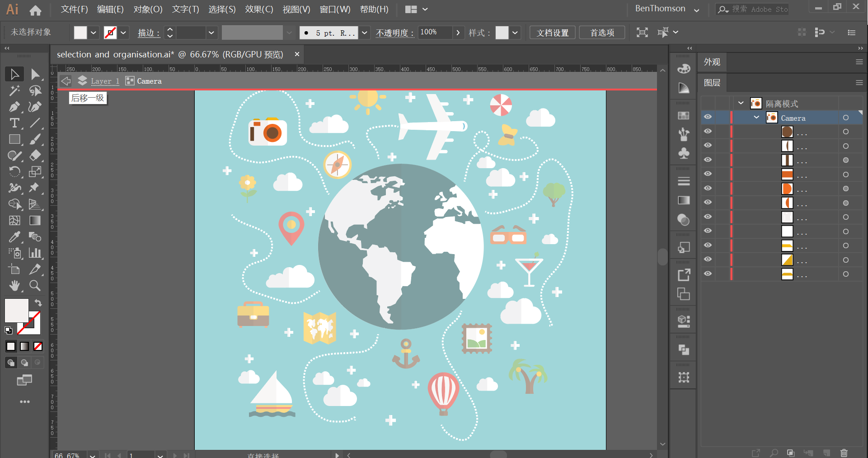Screen dimensions: 868x458
Task: Hide the Camera group layer
Action: pyautogui.click(x=708, y=117)
